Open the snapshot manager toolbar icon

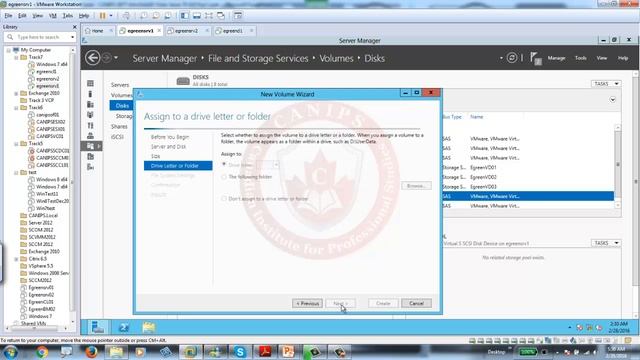pyautogui.click(x=168, y=16)
